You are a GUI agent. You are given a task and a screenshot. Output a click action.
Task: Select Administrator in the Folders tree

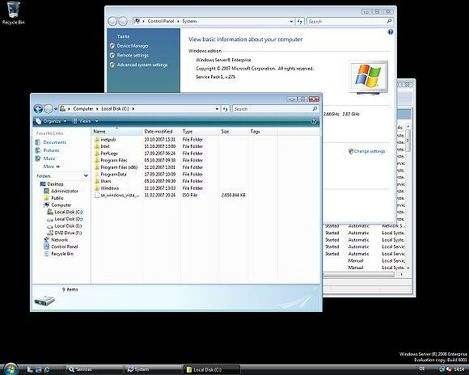pyautogui.click(x=65, y=191)
